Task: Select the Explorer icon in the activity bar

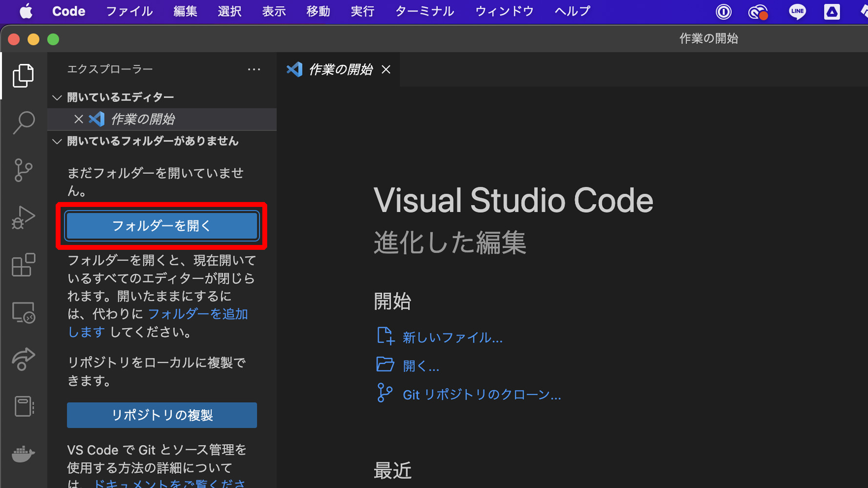Action: tap(23, 76)
